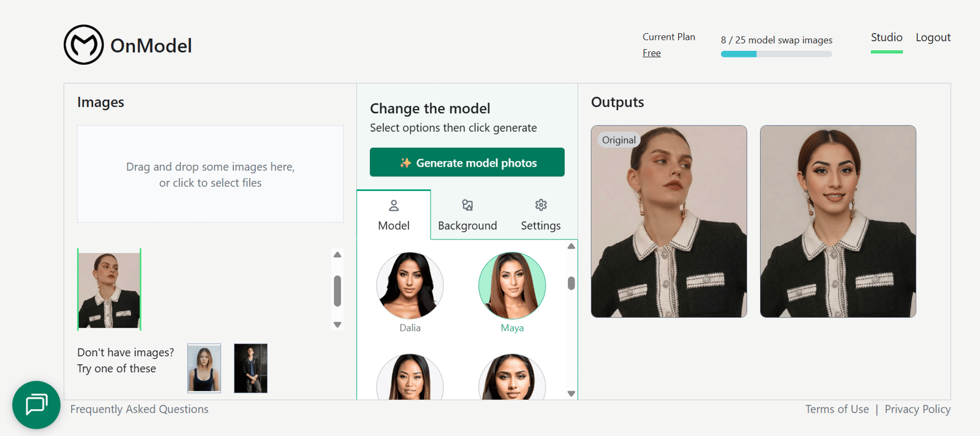980x436 pixels.
Task: Click the model list scroll up arrow
Action: click(571, 246)
